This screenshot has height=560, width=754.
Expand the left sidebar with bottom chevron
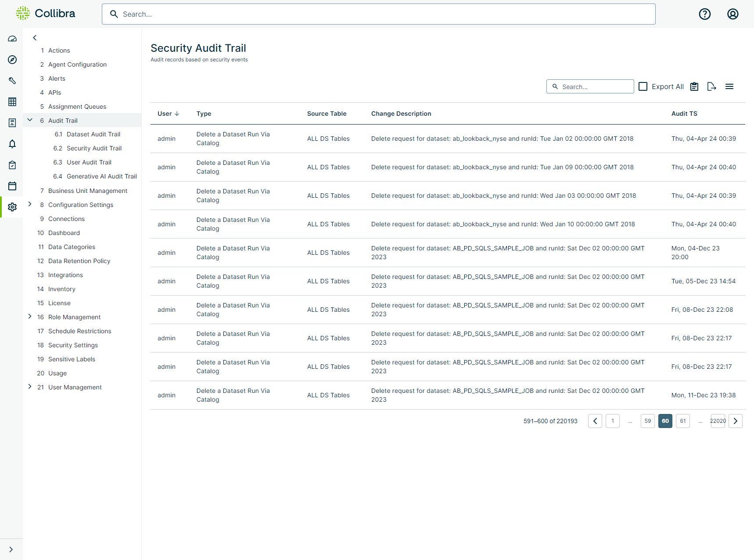[11, 549]
